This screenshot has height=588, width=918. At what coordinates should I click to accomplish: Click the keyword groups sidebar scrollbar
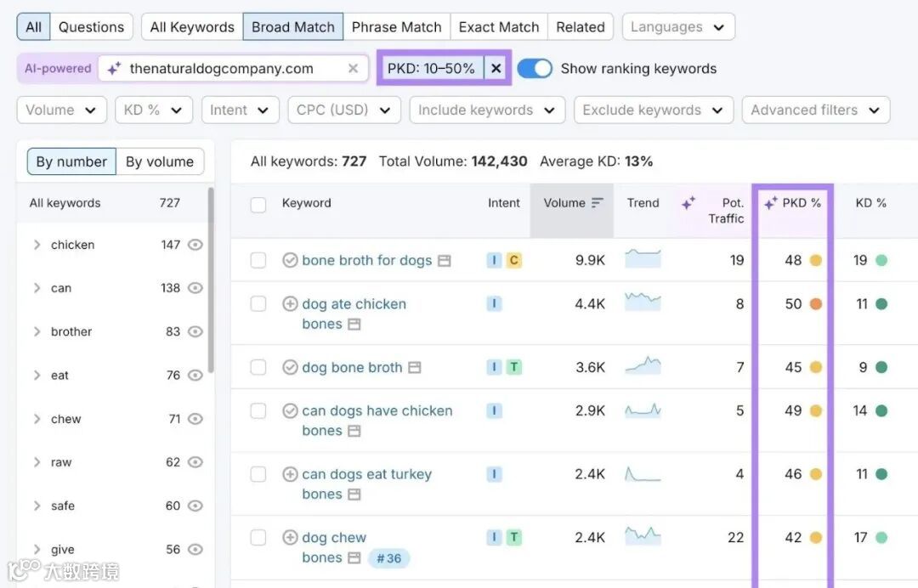point(210,280)
